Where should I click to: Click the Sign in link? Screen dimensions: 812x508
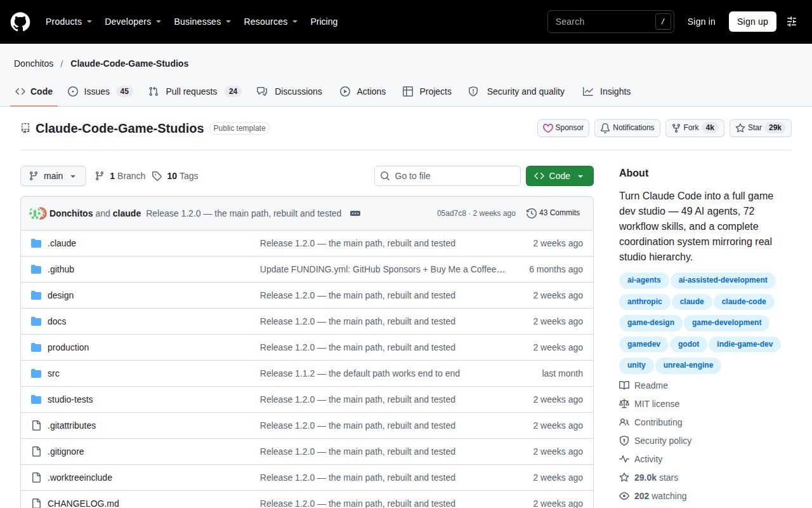(701, 22)
